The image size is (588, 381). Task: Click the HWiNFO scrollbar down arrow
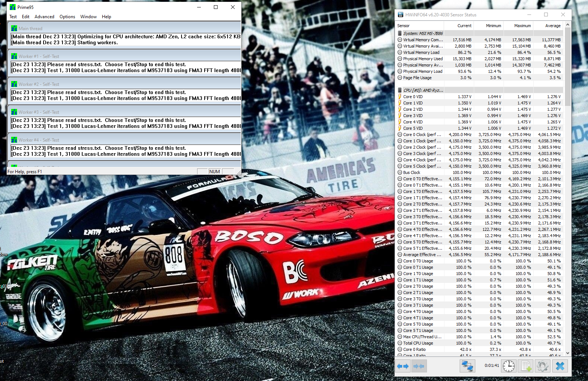[568, 353]
